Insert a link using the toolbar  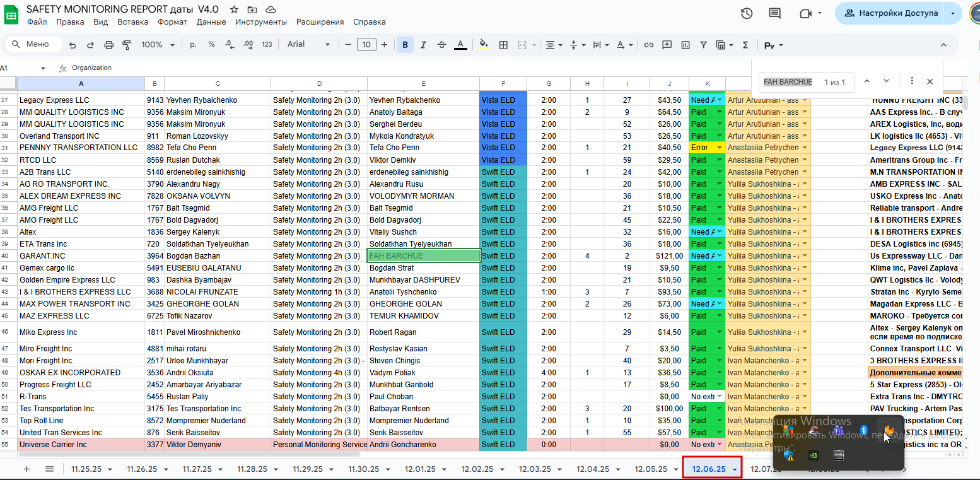pyautogui.click(x=648, y=45)
